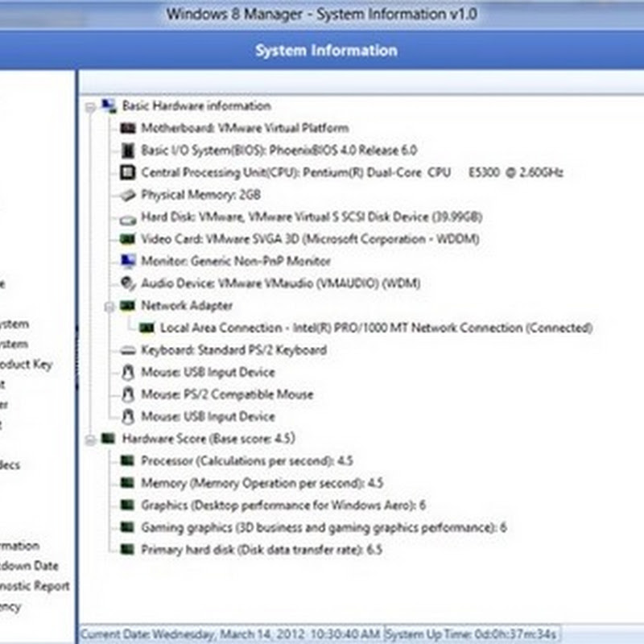
Task: Click the Gaming graphics score icon
Action: [127, 527]
